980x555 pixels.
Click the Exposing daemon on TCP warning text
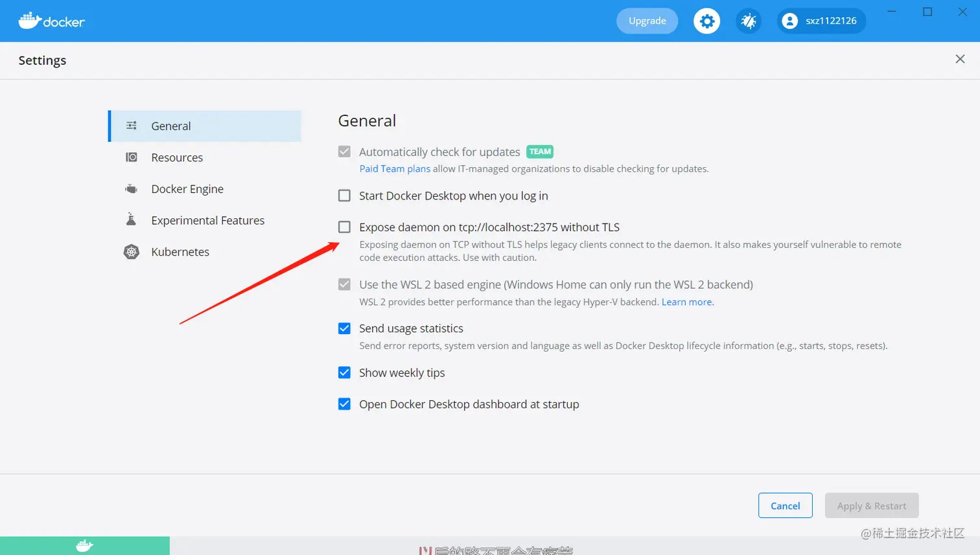coord(630,251)
